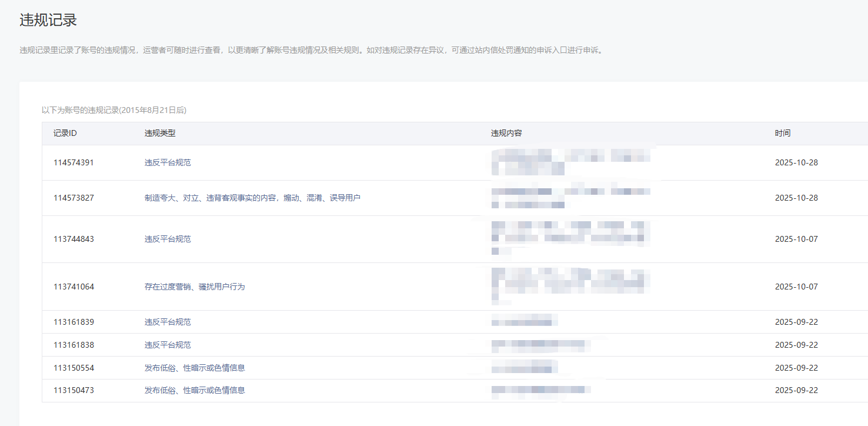Image resolution: width=868 pixels, height=426 pixels.
Task: Select the 违规内容 column header
Action: (x=506, y=133)
